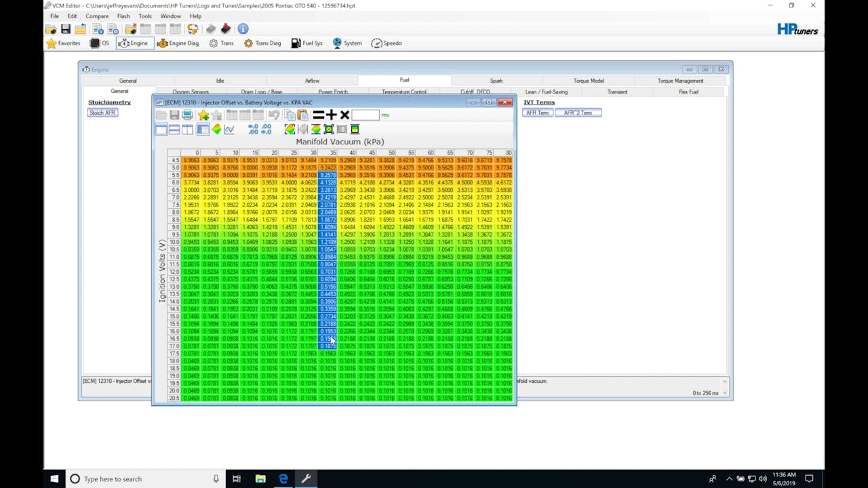Open the Engine Diag section

(x=178, y=43)
